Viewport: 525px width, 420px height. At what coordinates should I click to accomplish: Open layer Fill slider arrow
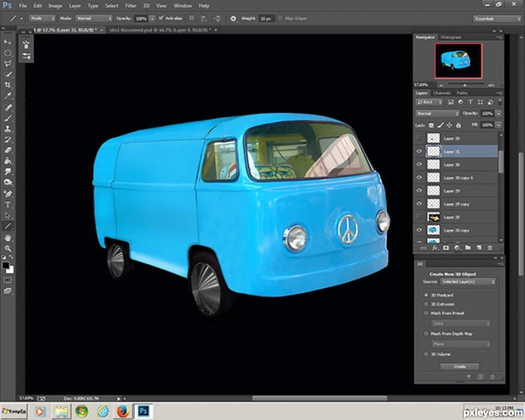click(499, 125)
